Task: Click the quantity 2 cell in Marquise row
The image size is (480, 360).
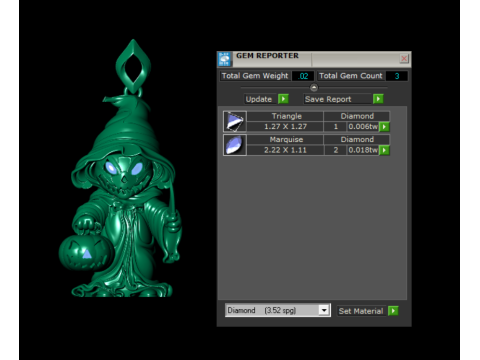Action: [336, 150]
